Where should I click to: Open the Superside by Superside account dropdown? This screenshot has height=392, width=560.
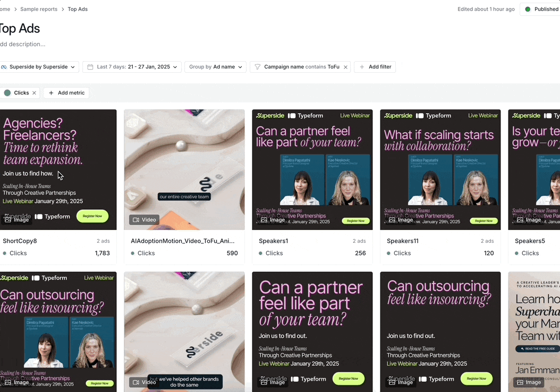click(x=39, y=67)
